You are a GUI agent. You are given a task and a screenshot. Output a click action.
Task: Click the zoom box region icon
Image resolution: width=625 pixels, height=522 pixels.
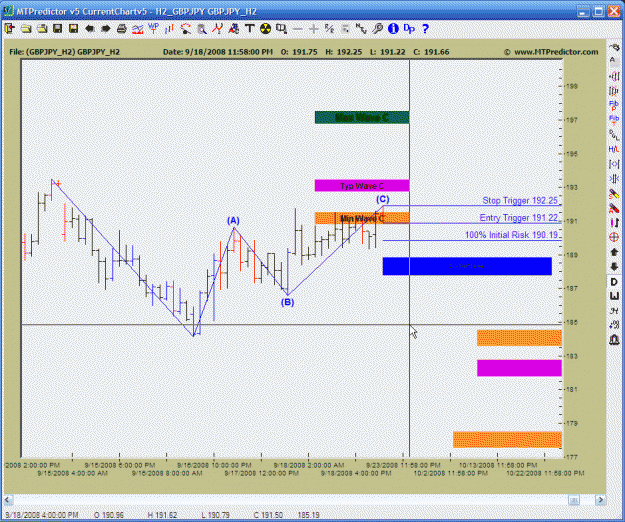pyautogui.click(x=281, y=29)
